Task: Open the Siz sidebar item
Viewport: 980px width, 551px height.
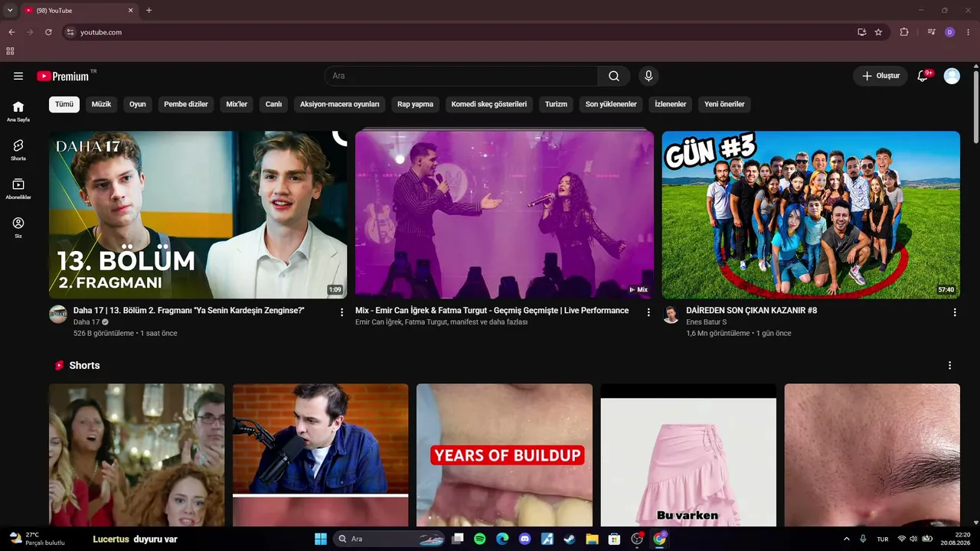Action: (18, 227)
